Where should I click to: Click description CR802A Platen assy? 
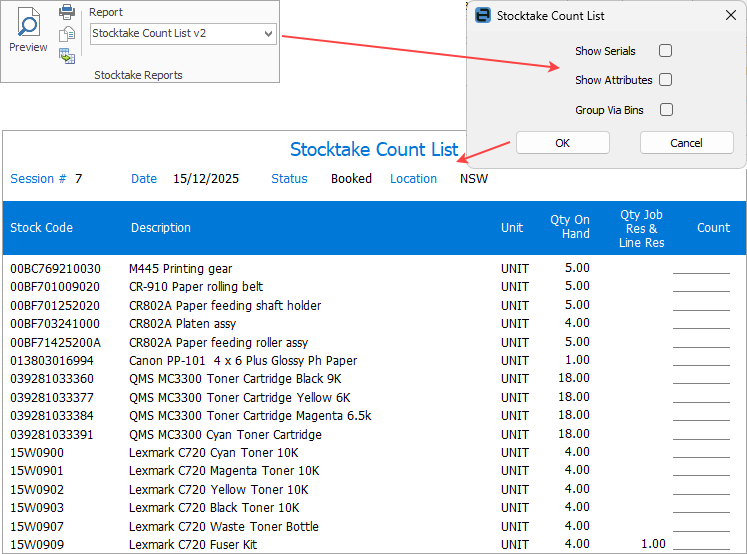[182, 324]
